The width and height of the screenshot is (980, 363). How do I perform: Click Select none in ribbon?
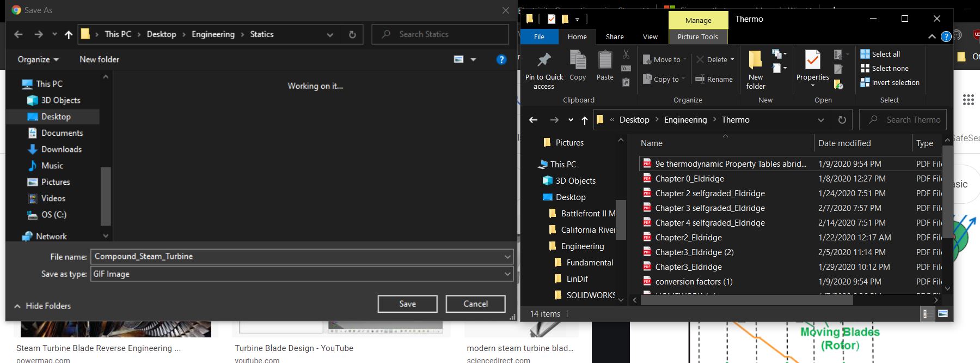[x=884, y=68]
